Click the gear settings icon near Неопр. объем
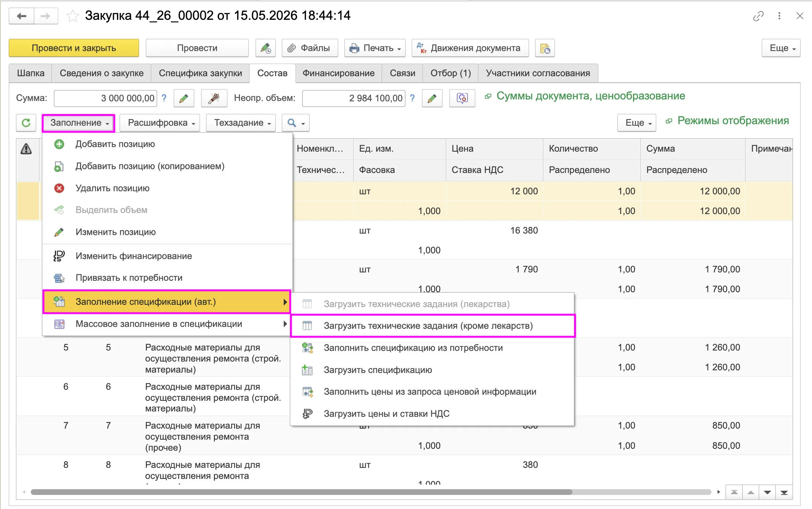812x509 pixels. point(462,98)
